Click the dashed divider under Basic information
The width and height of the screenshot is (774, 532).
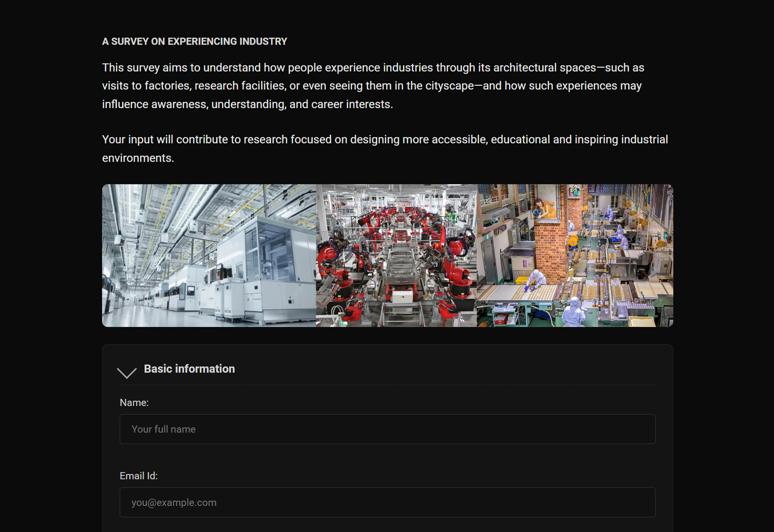point(387,385)
